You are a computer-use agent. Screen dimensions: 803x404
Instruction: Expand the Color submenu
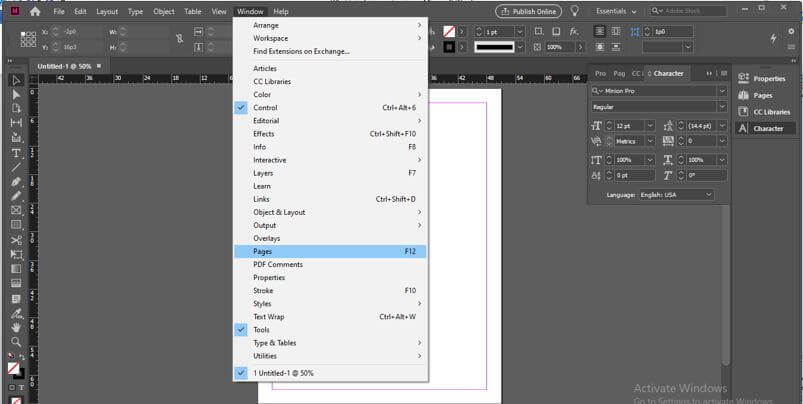pos(330,95)
